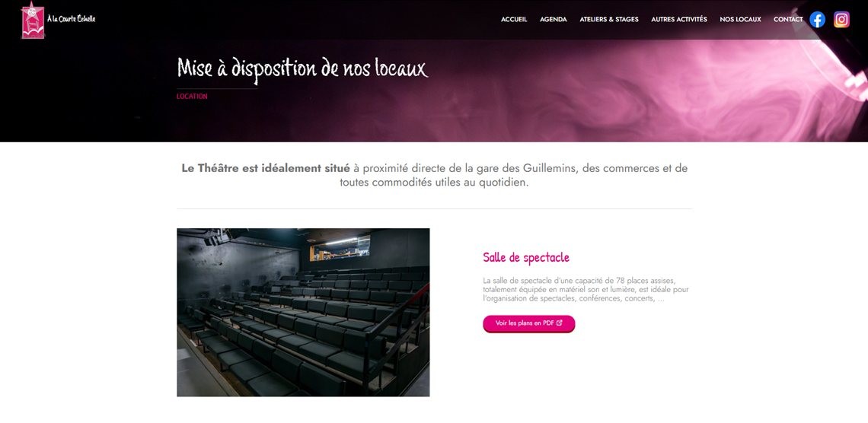This screenshot has height=423, width=868.
Task: Open the Contact menu item
Action: click(788, 19)
